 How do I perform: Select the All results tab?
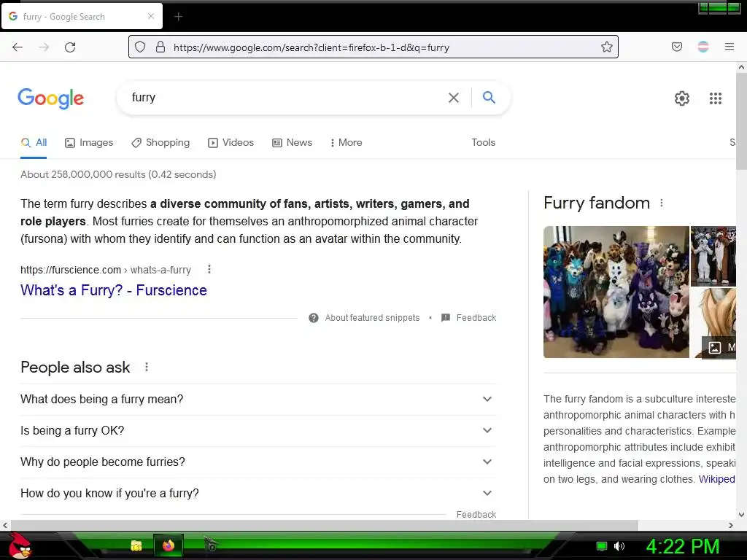(x=34, y=142)
